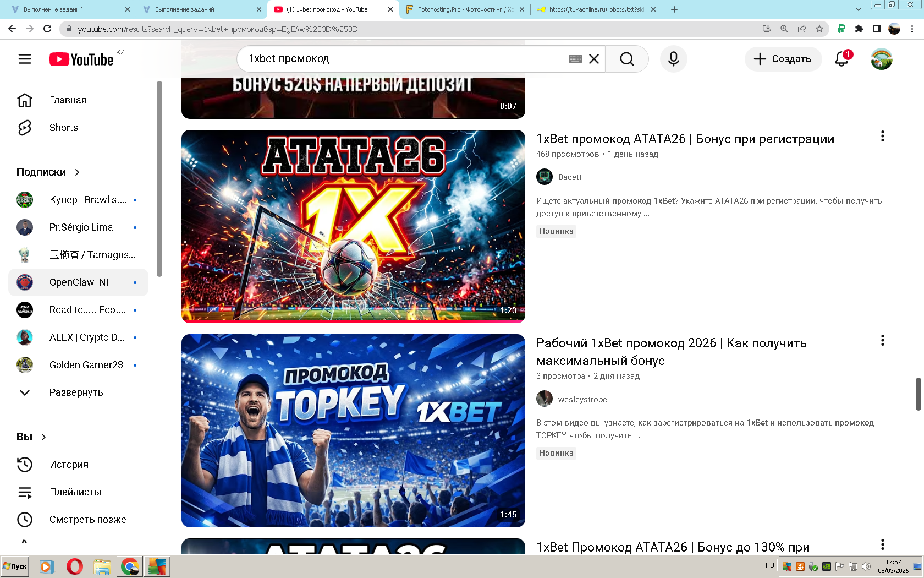Click the Создать button
924x578 pixels.
click(x=783, y=59)
